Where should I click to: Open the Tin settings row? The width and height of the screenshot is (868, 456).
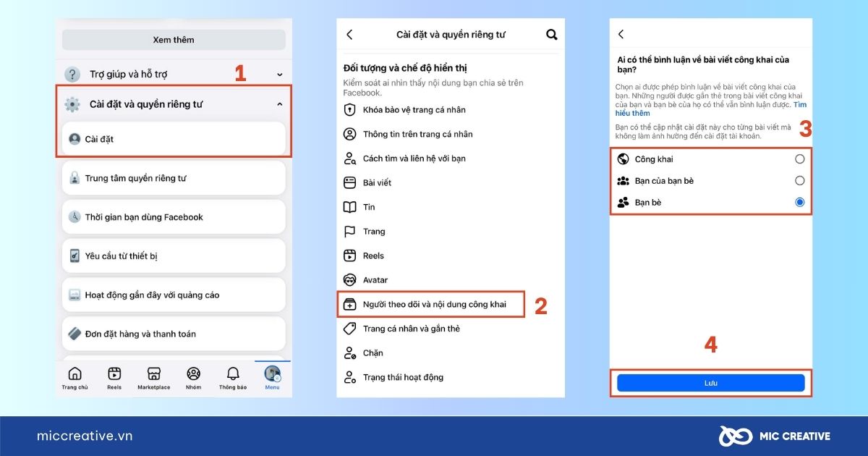(x=449, y=207)
